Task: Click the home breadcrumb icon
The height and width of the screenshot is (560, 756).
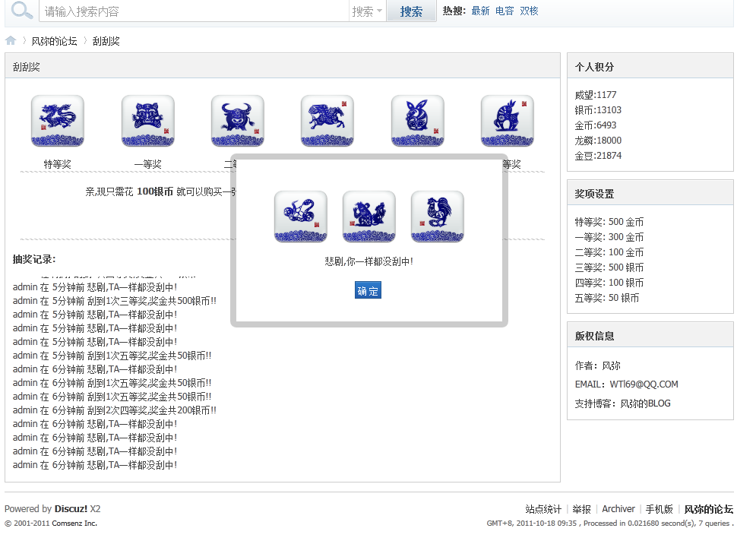Action: click(11, 40)
